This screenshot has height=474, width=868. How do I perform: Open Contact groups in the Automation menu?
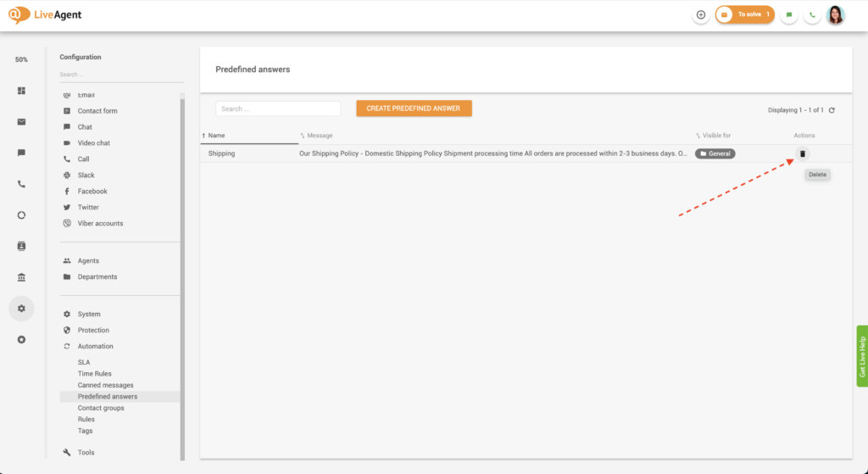tap(101, 408)
